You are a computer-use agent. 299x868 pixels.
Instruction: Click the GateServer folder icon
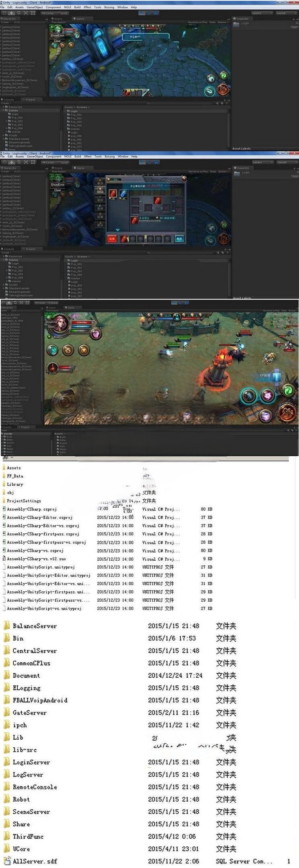(x=7, y=712)
